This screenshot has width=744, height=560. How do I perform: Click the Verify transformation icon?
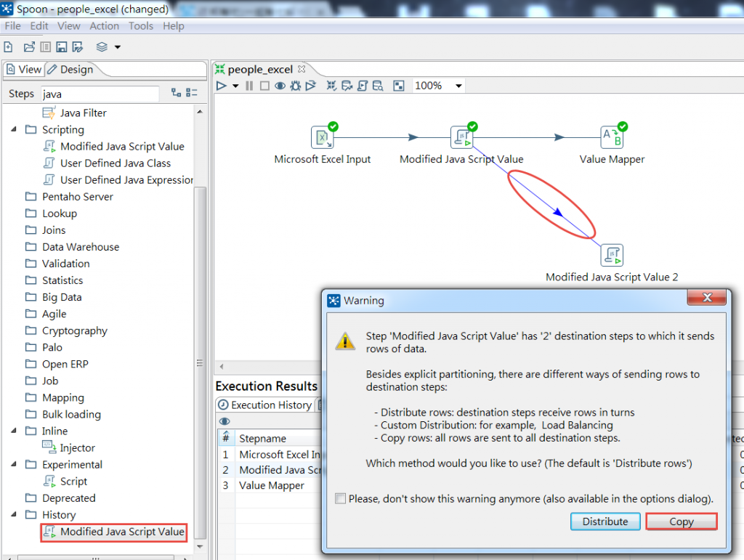[331, 86]
